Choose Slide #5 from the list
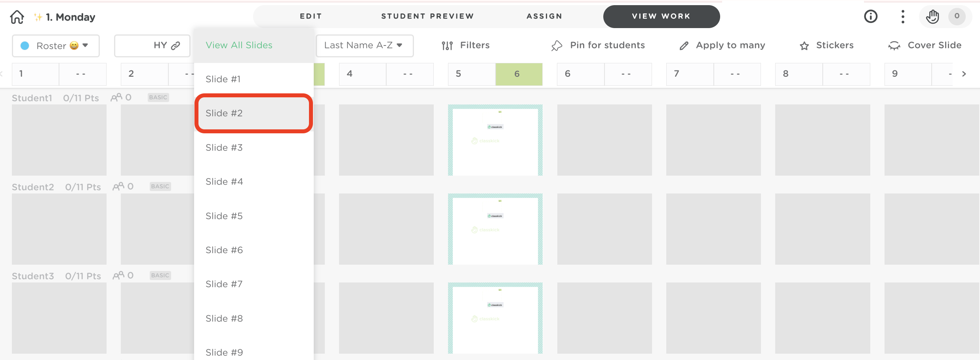The image size is (980, 360). (x=254, y=216)
